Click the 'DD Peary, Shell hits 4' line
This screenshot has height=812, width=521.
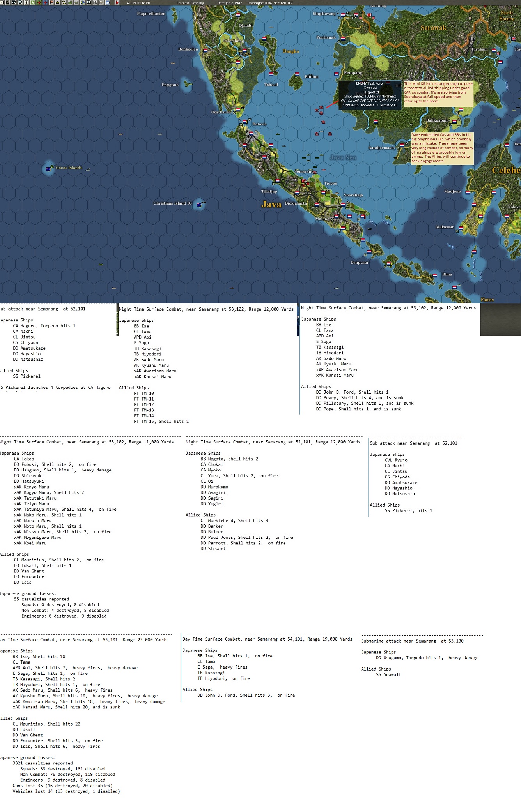[x=360, y=398]
